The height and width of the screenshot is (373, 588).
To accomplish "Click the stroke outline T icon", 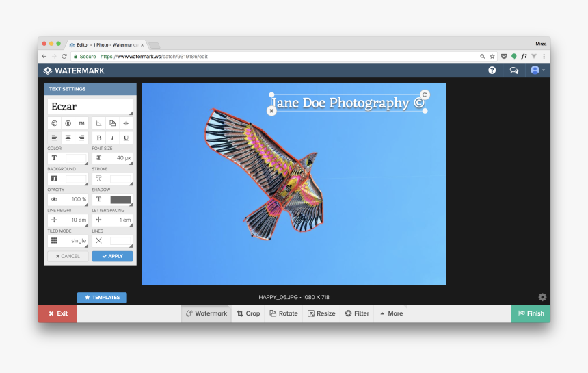I will tap(98, 179).
